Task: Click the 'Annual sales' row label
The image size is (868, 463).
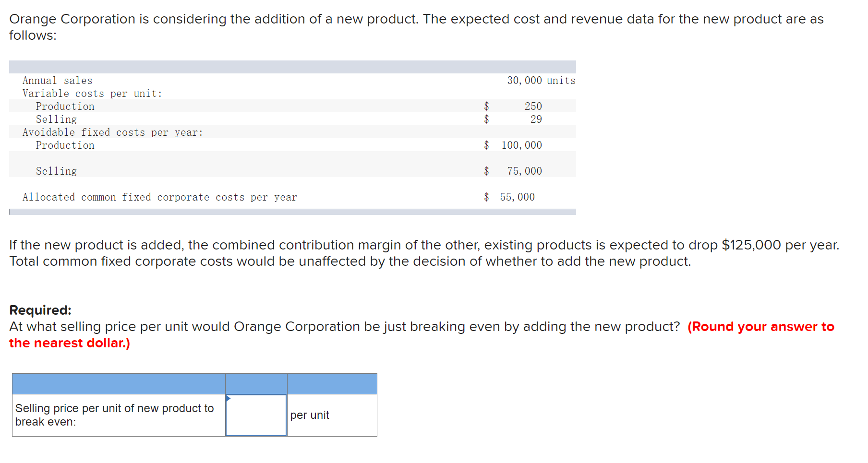Action: coord(57,81)
